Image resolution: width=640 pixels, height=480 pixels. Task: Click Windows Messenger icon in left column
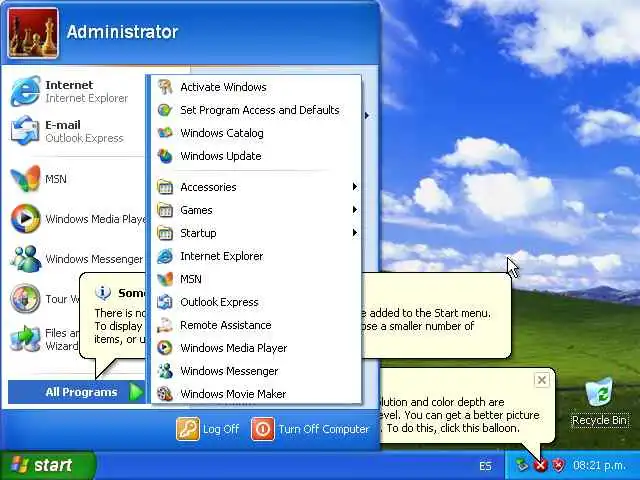click(x=25, y=258)
